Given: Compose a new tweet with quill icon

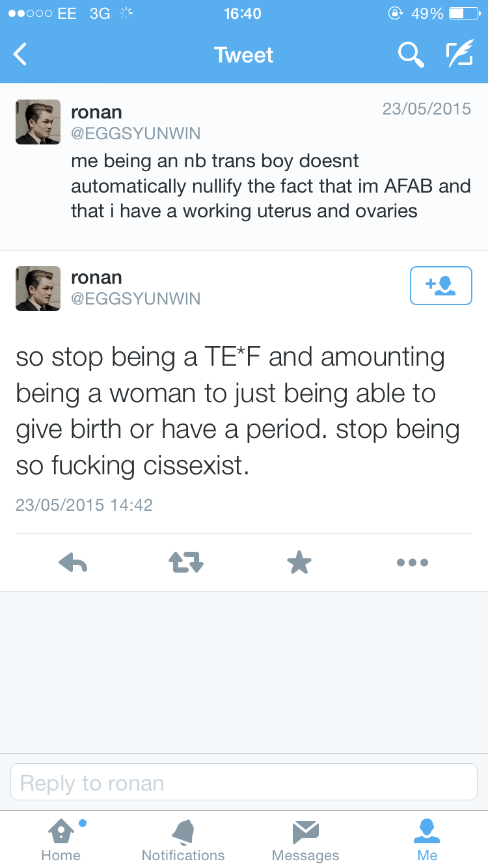Looking at the screenshot, I should (459, 55).
